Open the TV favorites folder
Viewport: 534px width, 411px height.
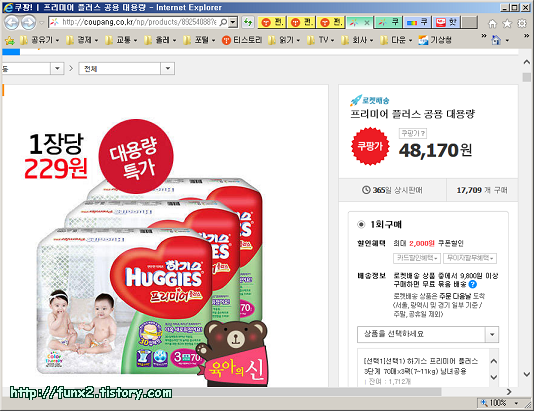320,40
